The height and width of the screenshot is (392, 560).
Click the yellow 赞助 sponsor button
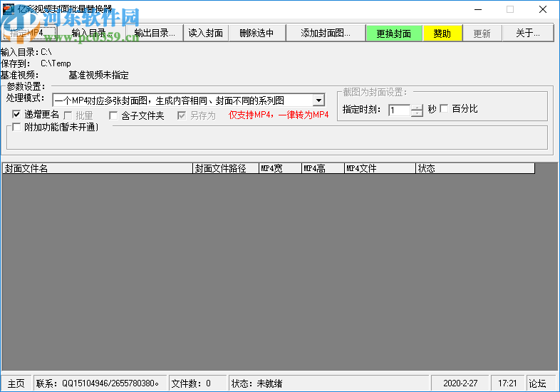pyautogui.click(x=442, y=33)
